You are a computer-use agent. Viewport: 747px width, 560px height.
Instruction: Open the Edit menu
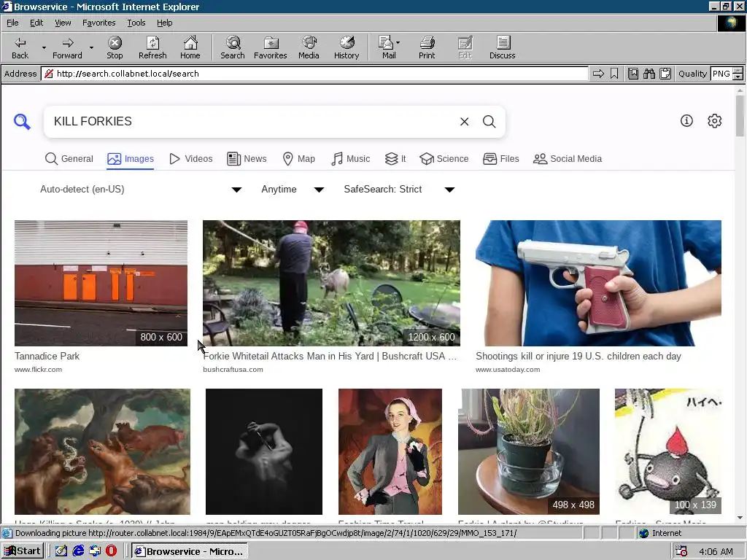click(x=36, y=23)
